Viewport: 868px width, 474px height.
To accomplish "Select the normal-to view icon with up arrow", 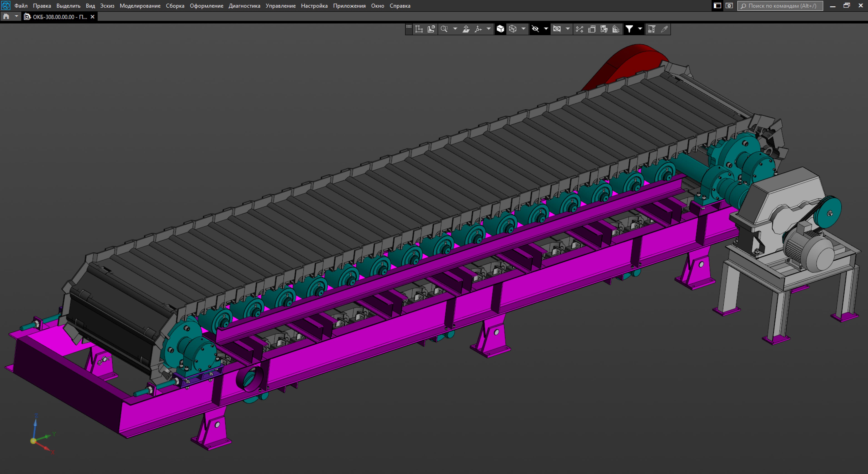I will tap(466, 29).
